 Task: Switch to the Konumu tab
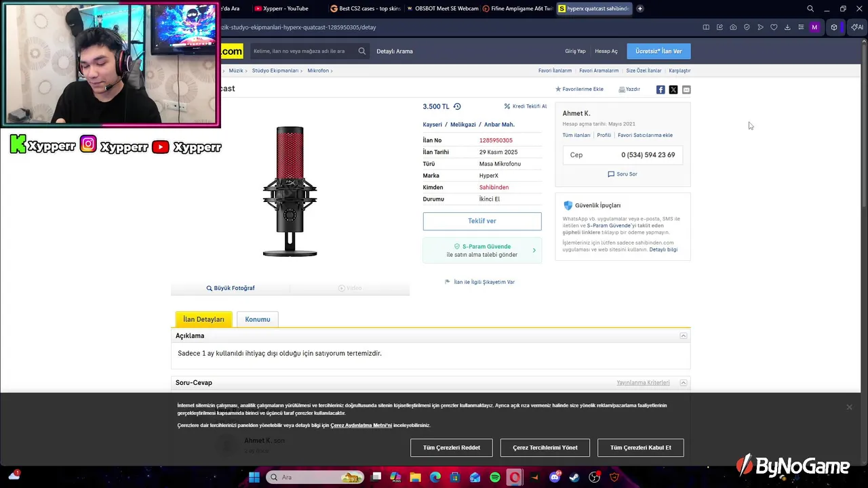point(258,319)
